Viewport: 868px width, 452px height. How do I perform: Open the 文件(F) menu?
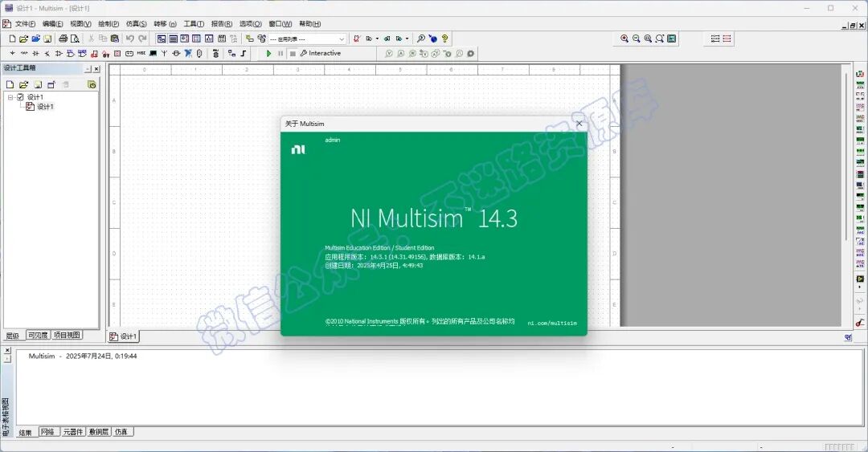[x=25, y=24]
